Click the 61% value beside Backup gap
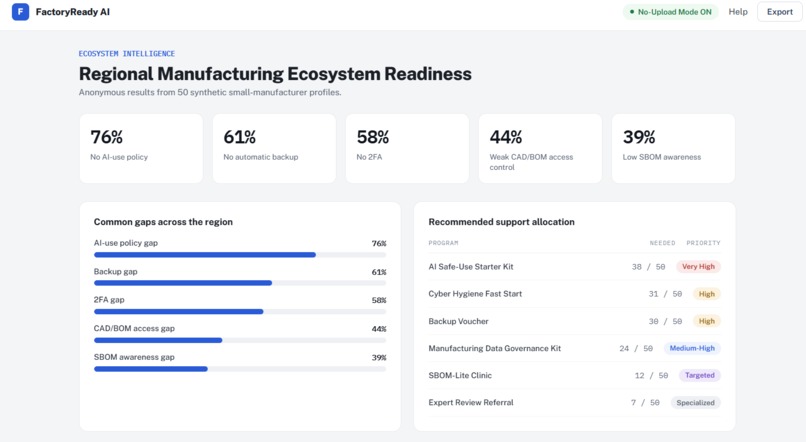806x442 pixels. (379, 272)
